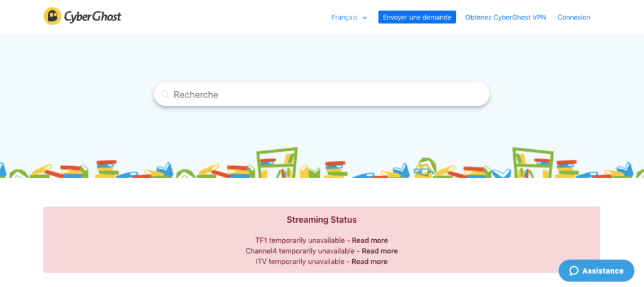This screenshot has height=287, width=644.
Task: Open Read more for TF1
Action: coord(370,240)
